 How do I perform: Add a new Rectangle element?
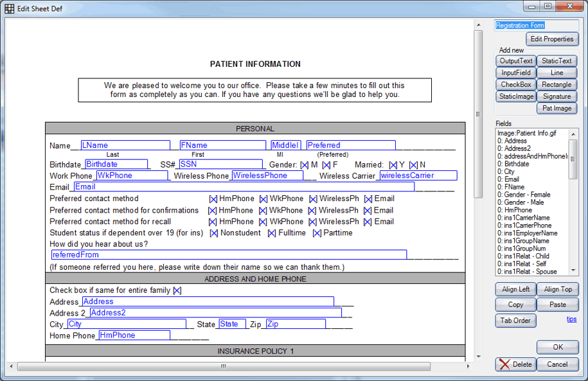(557, 85)
